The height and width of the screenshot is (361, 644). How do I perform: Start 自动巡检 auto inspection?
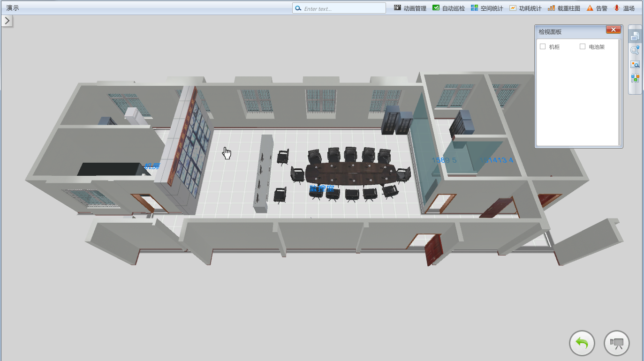448,8
